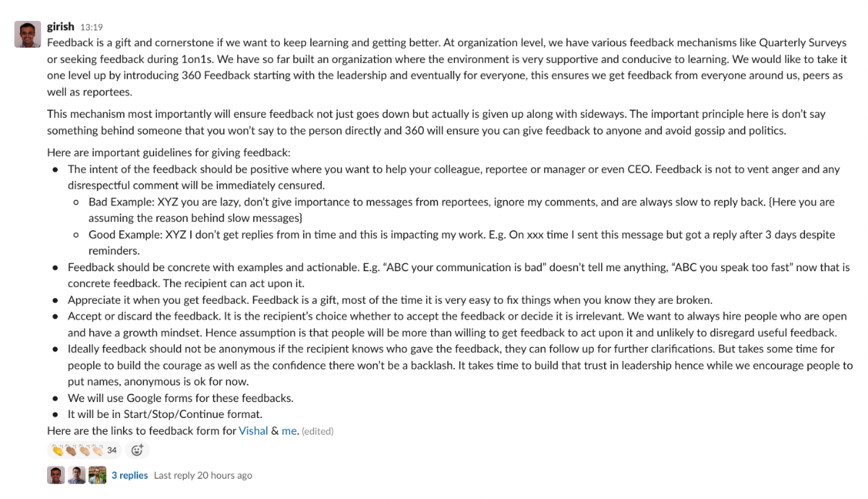Click the 'We will use Google forms' bullet
The height and width of the screenshot is (499, 868).
point(181,398)
